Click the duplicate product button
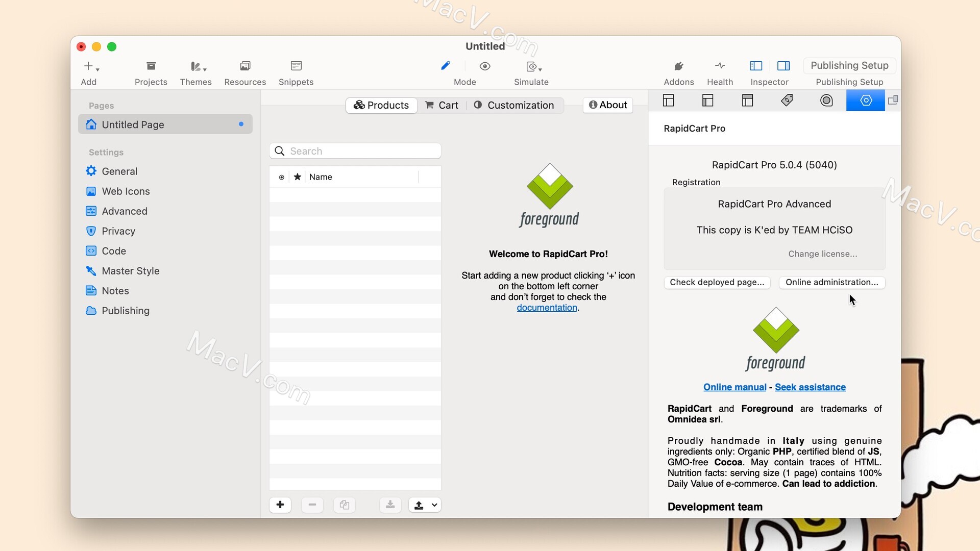Screen dimensions: 980x551 pyautogui.click(x=345, y=505)
